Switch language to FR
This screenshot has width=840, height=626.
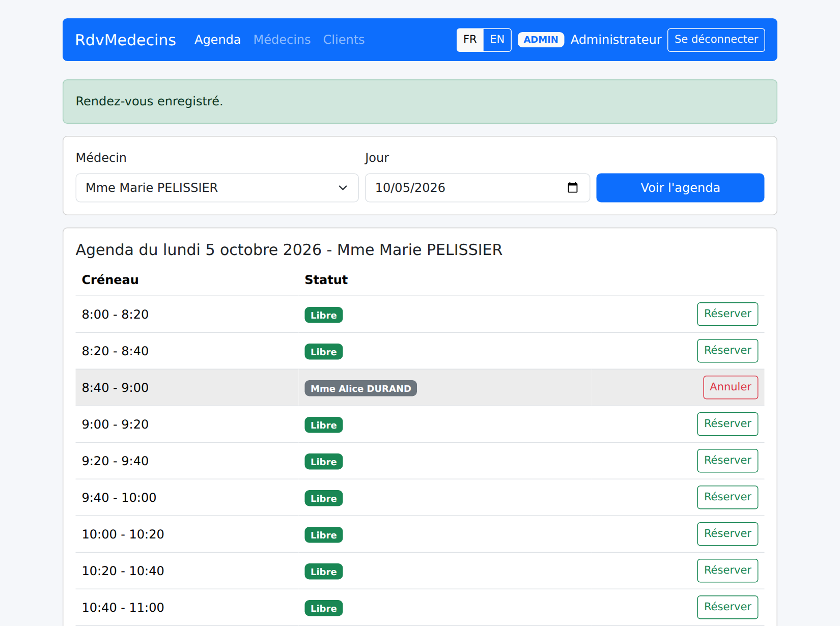click(x=470, y=40)
